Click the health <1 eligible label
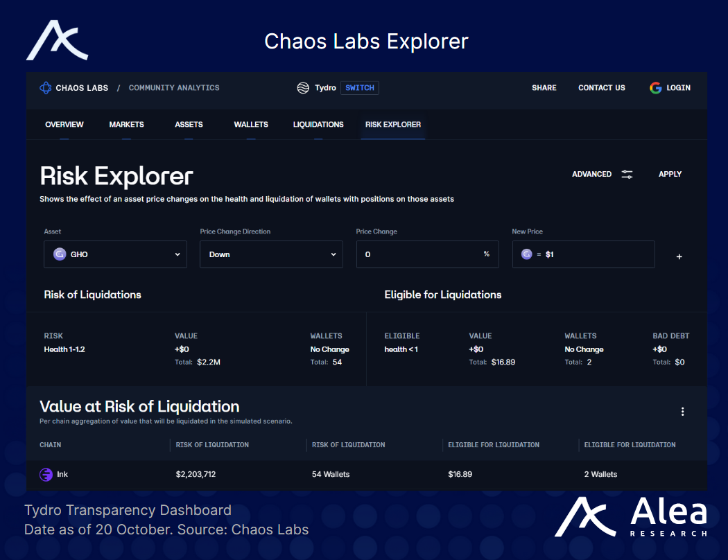This screenshot has height=560, width=728. (x=401, y=349)
